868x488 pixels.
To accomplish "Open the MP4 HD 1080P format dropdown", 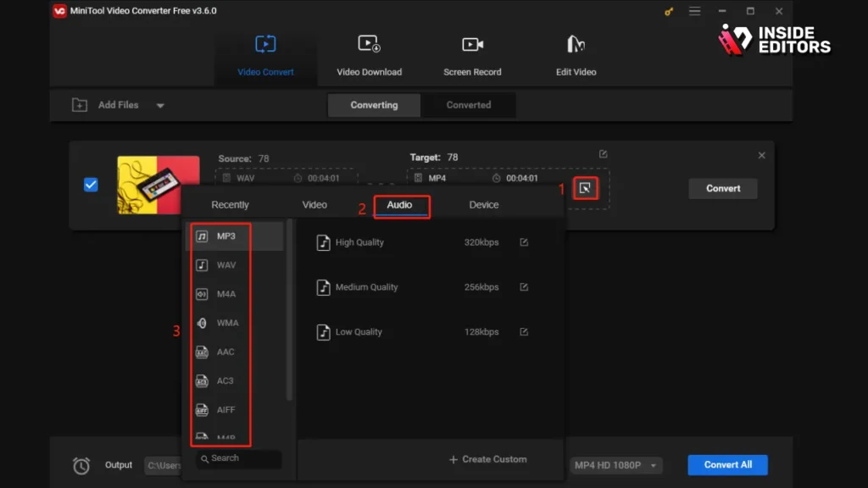I will pos(615,465).
